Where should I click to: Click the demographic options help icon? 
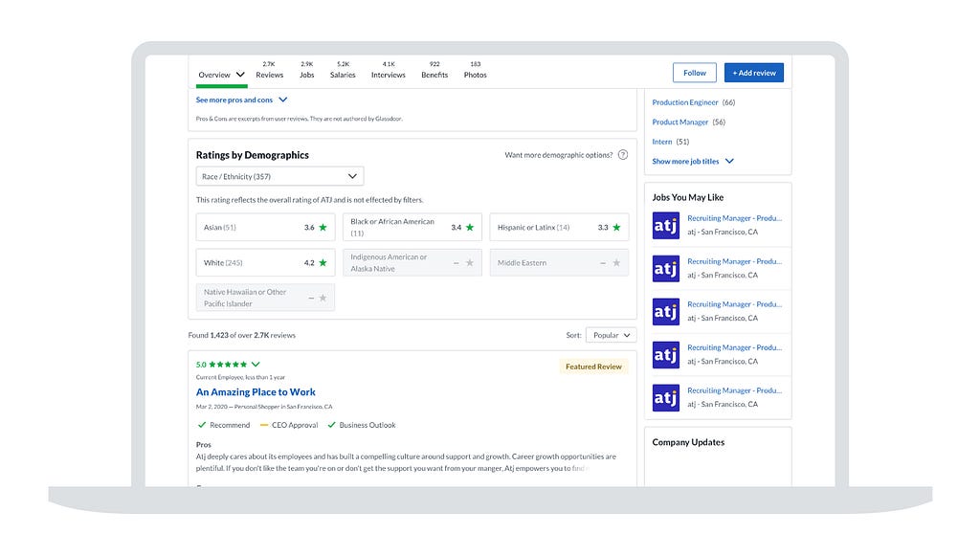[623, 155]
